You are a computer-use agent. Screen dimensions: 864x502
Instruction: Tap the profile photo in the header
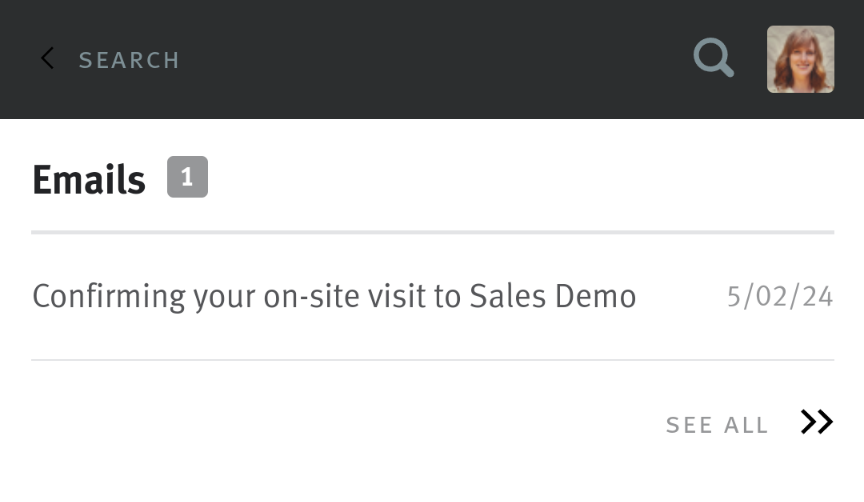[x=800, y=59]
